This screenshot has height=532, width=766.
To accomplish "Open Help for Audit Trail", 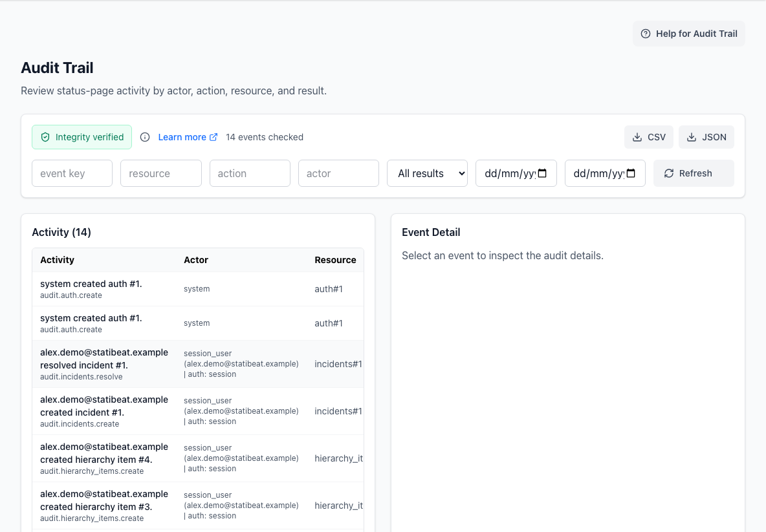I will pos(689,34).
